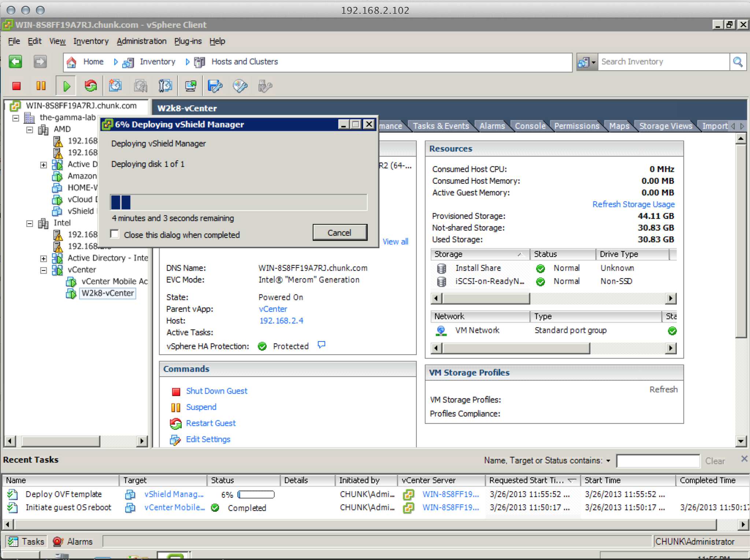The height and width of the screenshot is (560, 750).
Task: Open Alarms from the status bar icon
Action: [58, 541]
